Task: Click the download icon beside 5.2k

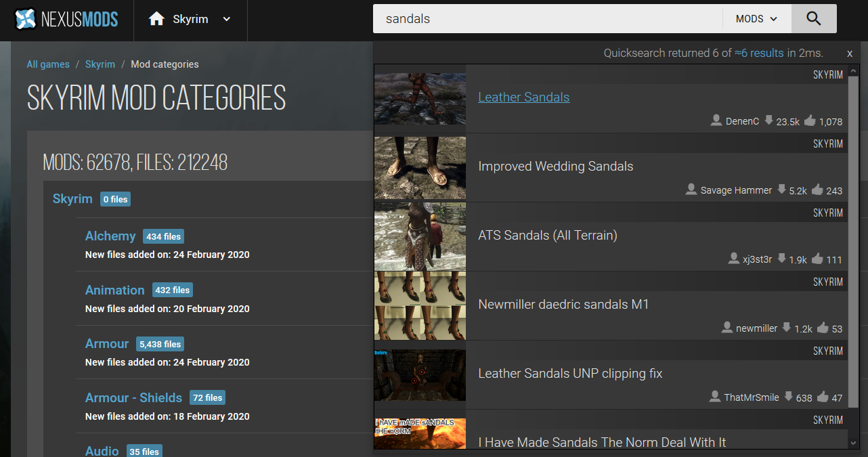Action: click(781, 190)
